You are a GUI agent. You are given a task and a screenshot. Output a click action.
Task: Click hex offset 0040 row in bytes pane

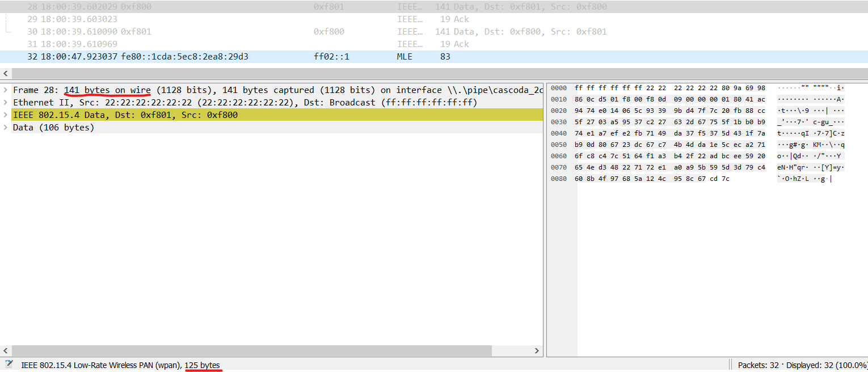[x=697, y=133]
